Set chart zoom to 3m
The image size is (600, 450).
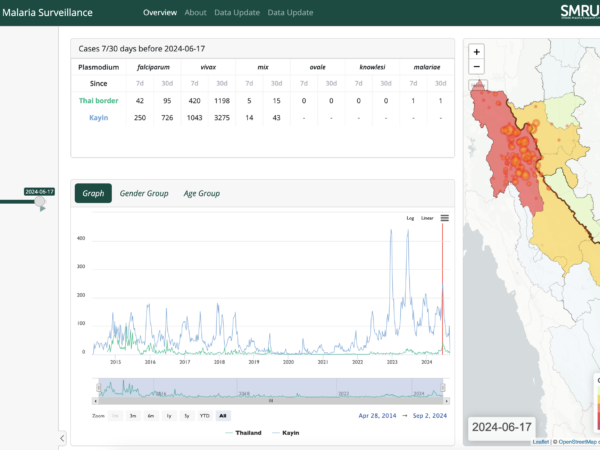click(133, 416)
